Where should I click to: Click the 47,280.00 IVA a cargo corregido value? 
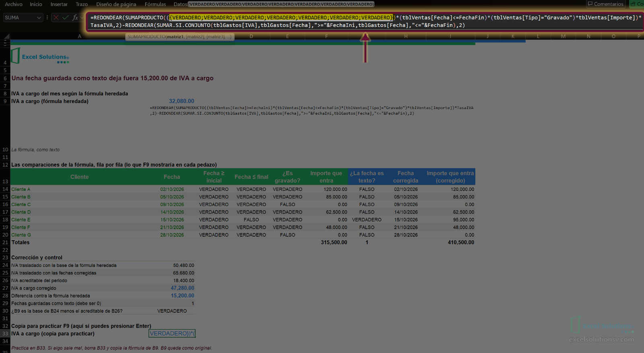click(182, 288)
